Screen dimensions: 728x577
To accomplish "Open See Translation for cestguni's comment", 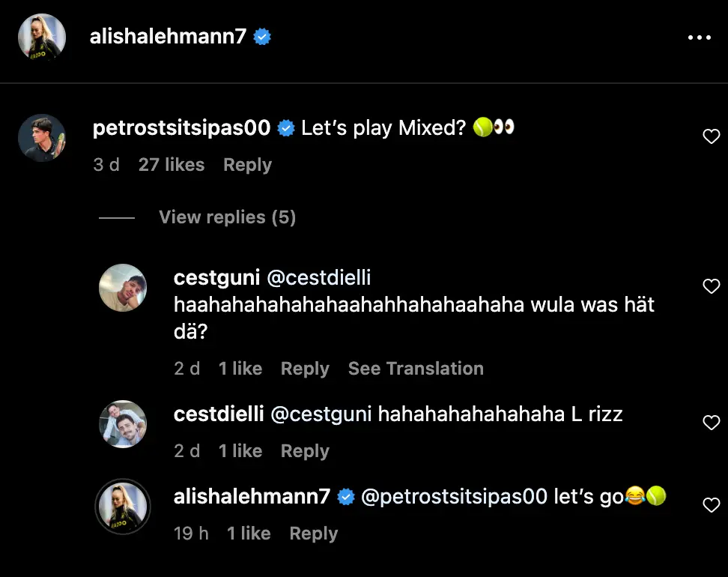I will tap(416, 368).
